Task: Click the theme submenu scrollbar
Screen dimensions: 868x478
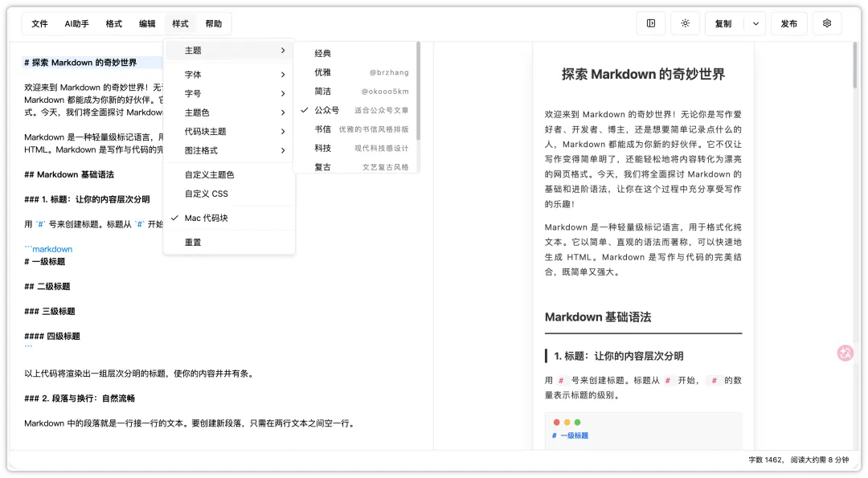Action: pos(418,92)
